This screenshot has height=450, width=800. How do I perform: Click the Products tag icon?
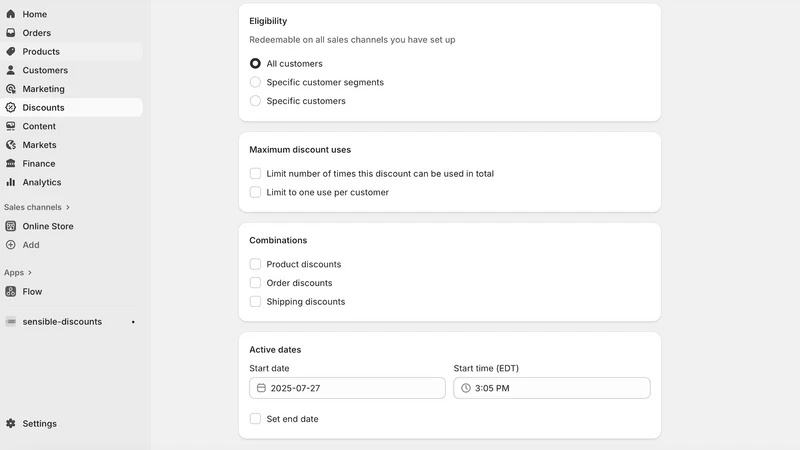[11, 52]
